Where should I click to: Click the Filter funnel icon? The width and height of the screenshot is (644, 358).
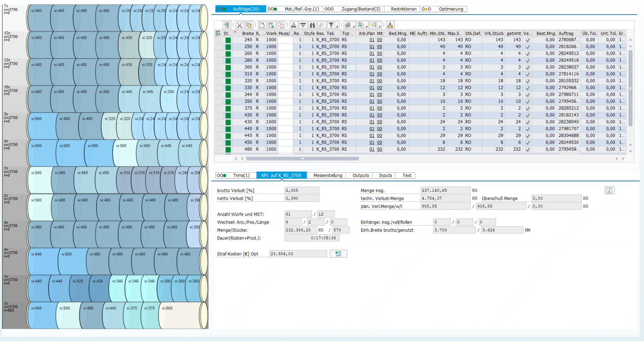[x=331, y=25]
